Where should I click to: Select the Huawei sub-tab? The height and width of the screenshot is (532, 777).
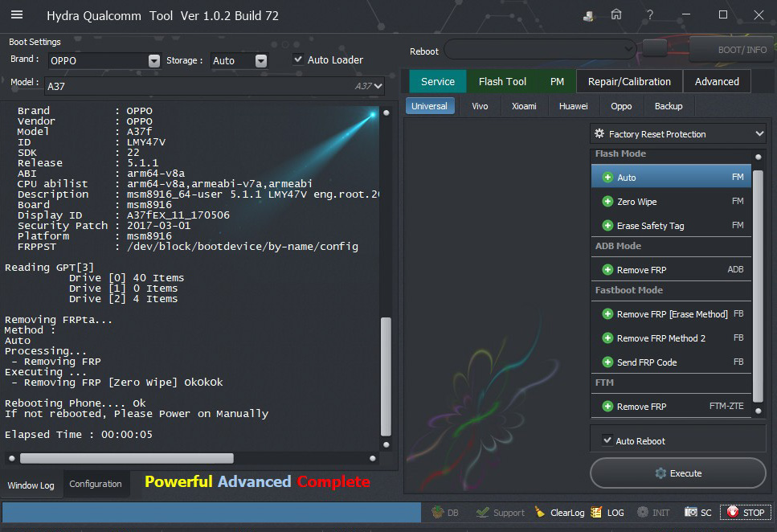click(574, 106)
